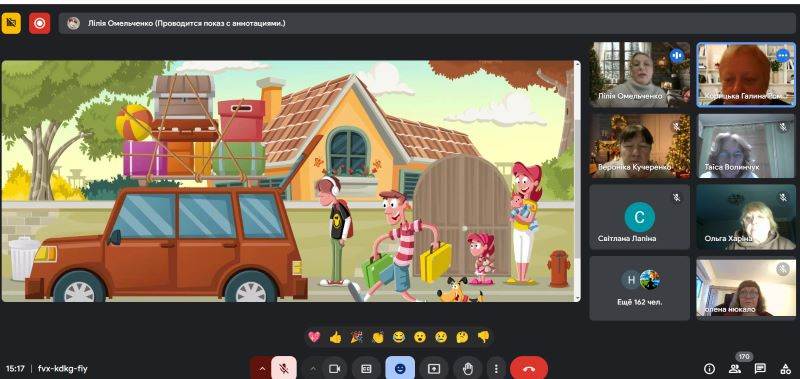Raise your hand
This screenshot has width=800, height=379.
pos(468,368)
